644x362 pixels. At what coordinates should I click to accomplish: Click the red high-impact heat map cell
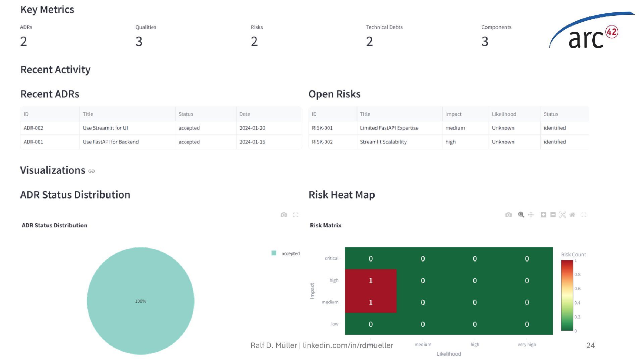point(371,281)
